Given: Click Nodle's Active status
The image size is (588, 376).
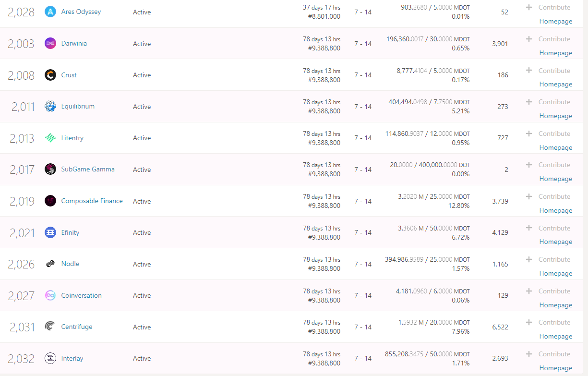Looking at the screenshot, I should pyautogui.click(x=142, y=264).
